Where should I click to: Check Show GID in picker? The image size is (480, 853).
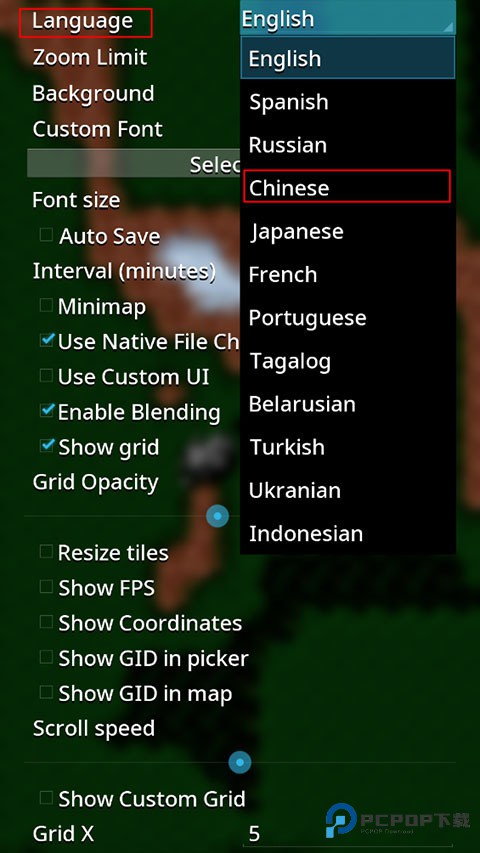[46, 657]
